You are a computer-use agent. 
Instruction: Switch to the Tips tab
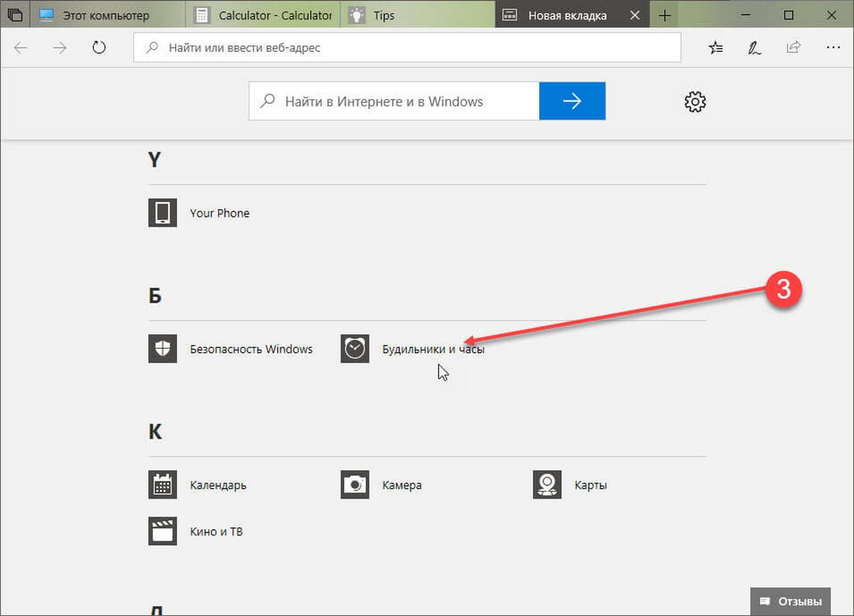coord(417,15)
